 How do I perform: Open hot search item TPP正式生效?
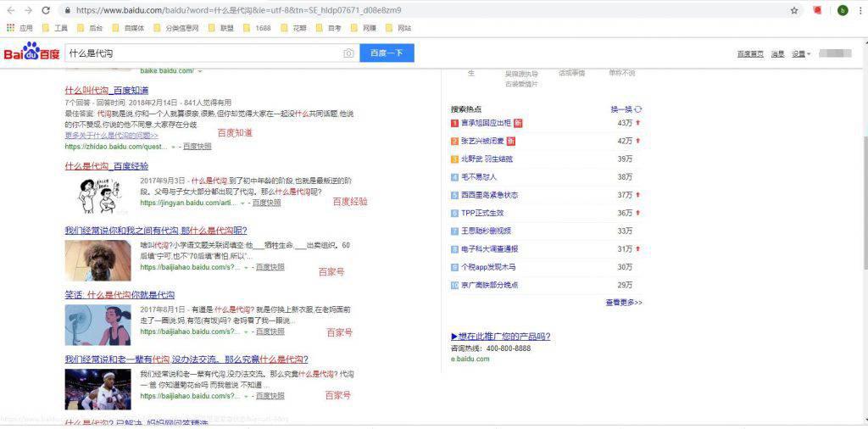[482, 213]
